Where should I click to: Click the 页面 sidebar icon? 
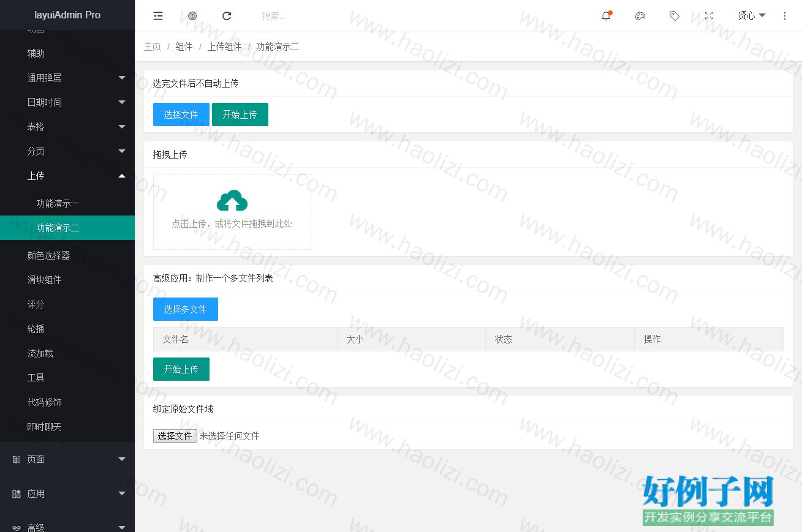pos(17,459)
